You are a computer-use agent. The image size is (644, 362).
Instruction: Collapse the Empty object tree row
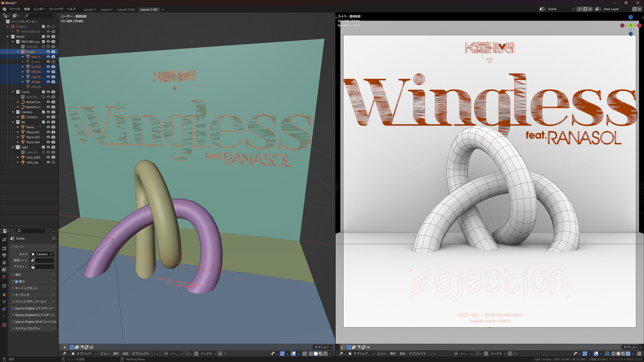[18, 52]
